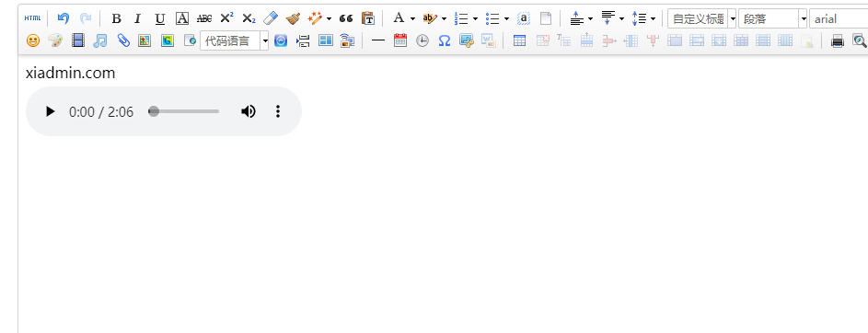
Task: Open the template chooser
Action: pos(326,40)
